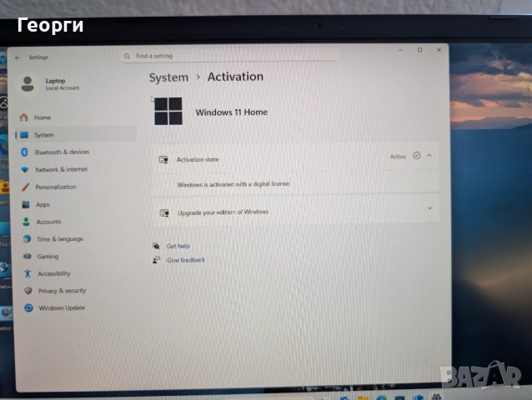Click the Accounts person icon

point(27,222)
